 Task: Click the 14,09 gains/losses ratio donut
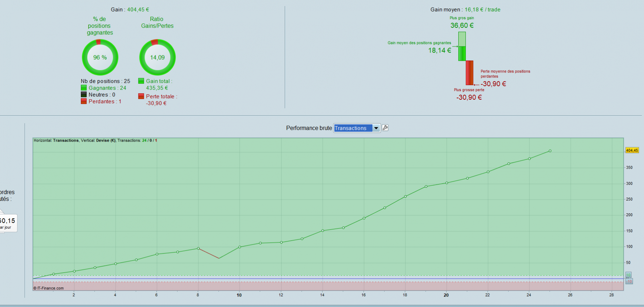[x=157, y=57]
